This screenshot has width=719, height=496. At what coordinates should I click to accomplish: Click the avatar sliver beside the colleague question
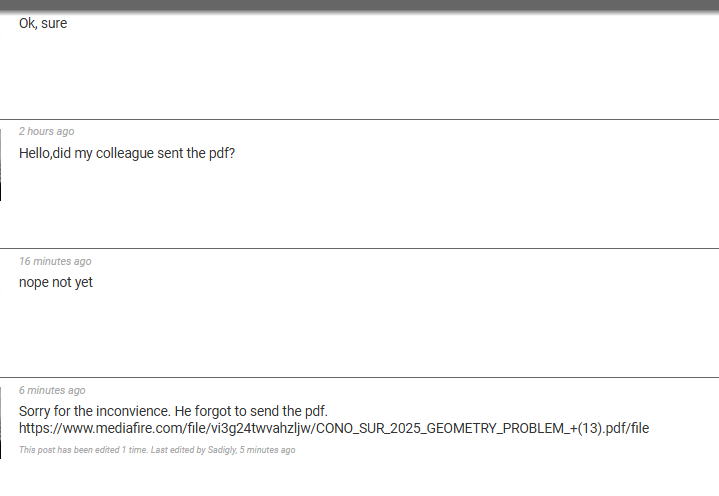pyautogui.click(x=0, y=165)
